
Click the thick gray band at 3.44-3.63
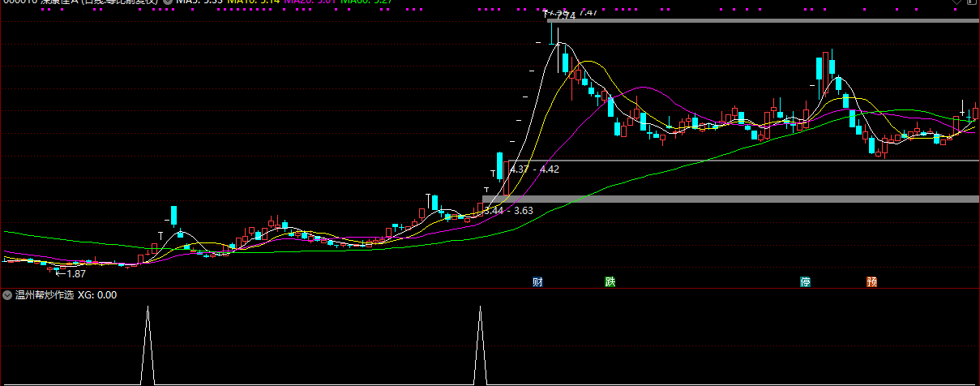coord(730,199)
